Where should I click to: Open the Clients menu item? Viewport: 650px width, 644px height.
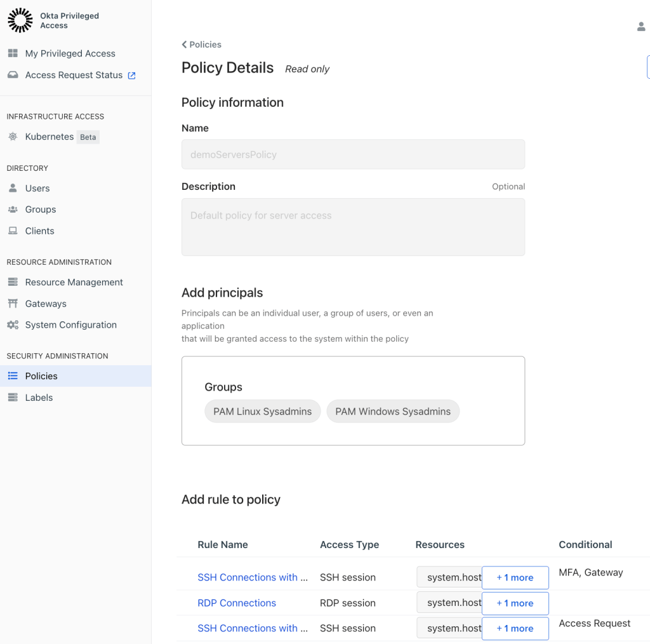[39, 231]
